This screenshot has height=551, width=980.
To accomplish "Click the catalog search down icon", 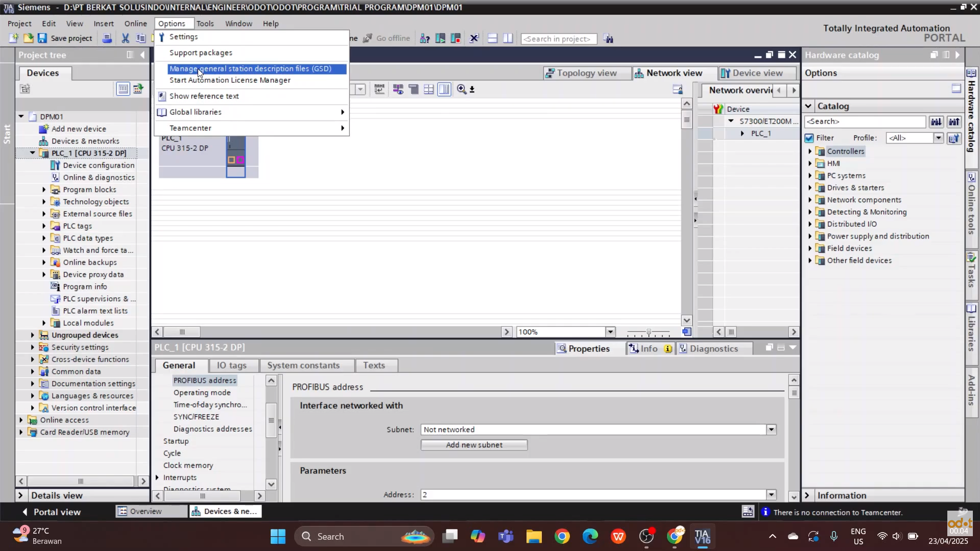I will [x=936, y=122].
